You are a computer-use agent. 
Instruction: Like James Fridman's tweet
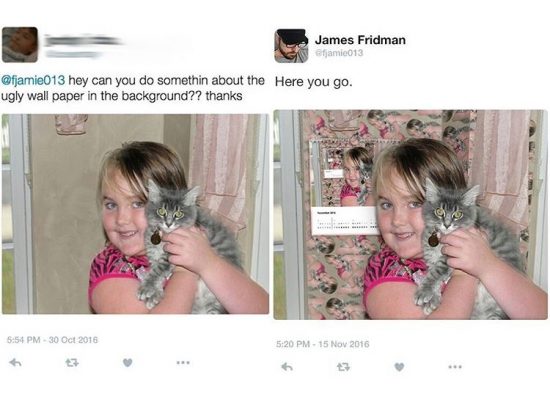pos(399,367)
